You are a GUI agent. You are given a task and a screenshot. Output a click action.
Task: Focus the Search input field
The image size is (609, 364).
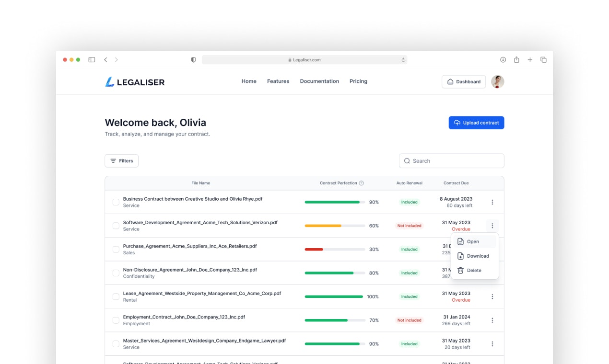point(451,161)
